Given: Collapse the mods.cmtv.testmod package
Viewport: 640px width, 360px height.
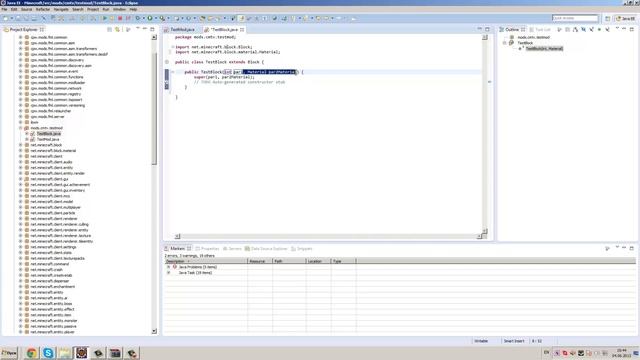Looking at the screenshot, I should (20, 128).
